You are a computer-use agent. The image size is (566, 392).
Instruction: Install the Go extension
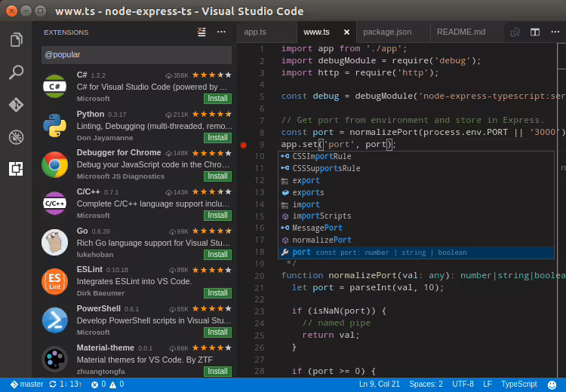coord(217,255)
